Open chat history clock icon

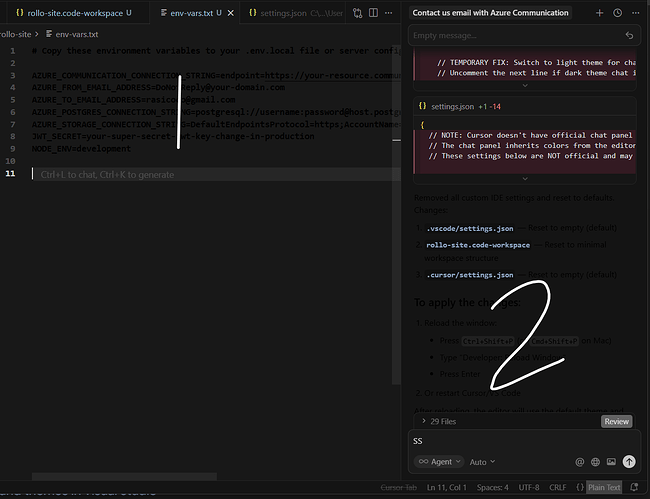point(617,13)
